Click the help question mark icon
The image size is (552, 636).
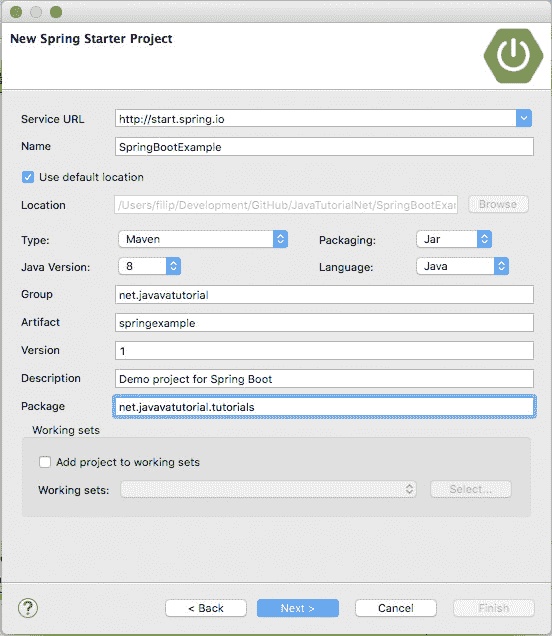coord(28,608)
